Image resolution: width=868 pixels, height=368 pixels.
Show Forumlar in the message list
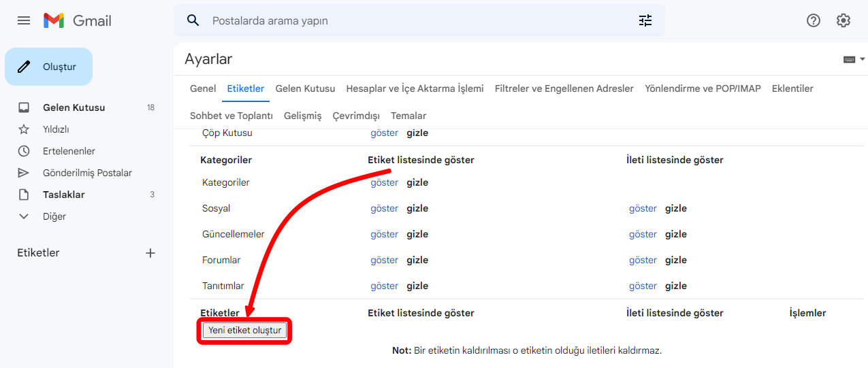tap(643, 260)
